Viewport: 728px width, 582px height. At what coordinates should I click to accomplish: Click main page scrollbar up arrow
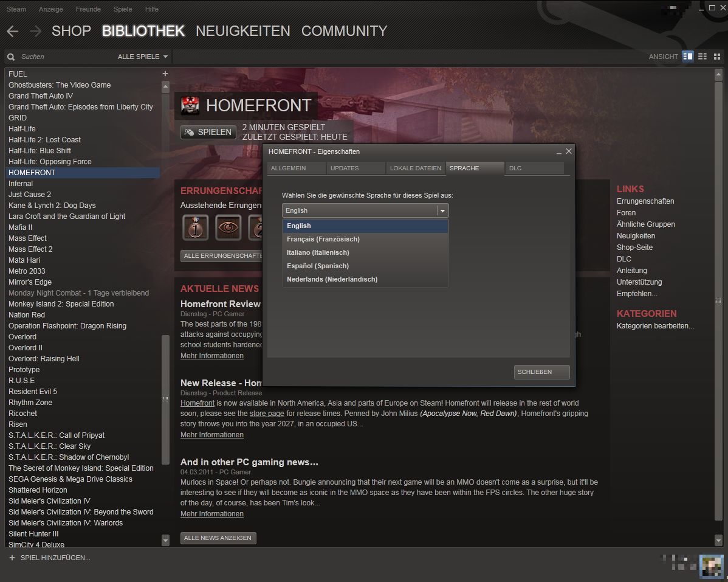coord(718,74)
